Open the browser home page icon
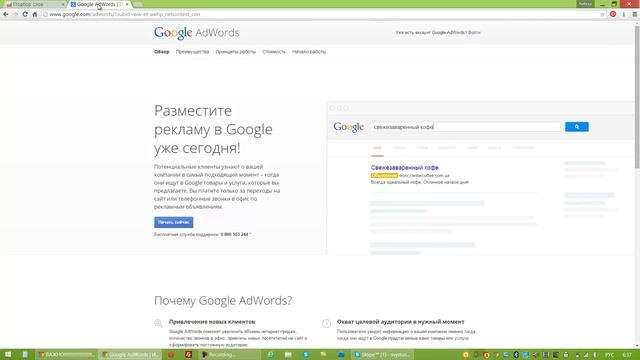Image resolution: width=640 pixels, height=360 pixels. click(x=35, y=14)
